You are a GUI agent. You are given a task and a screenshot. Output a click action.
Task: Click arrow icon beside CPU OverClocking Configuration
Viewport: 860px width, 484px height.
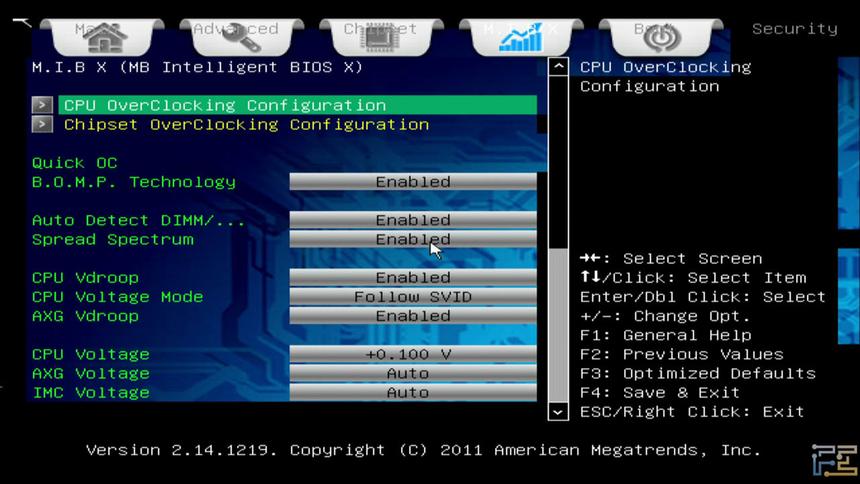[42, 105]
